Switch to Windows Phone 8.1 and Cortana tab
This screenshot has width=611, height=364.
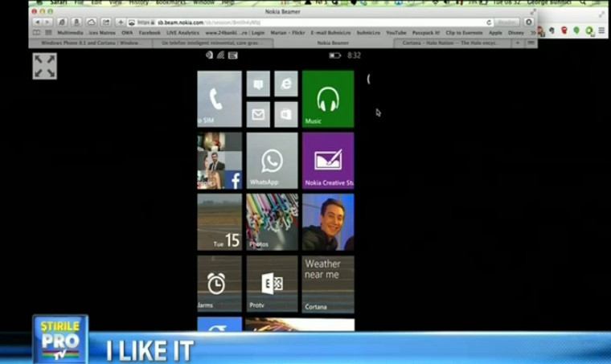tap(90, 43)
